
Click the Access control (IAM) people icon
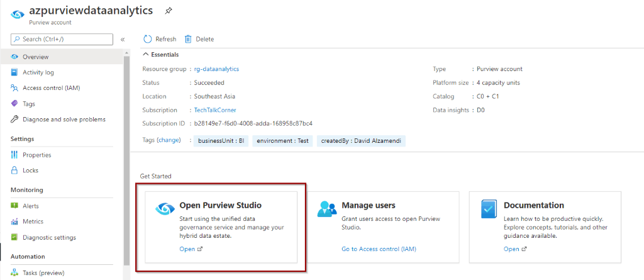[x=14, y=88]
